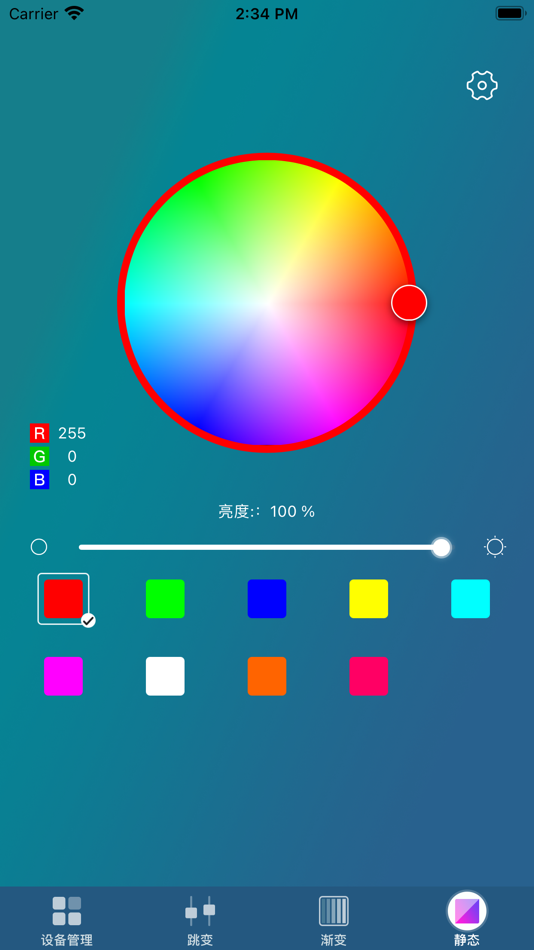Open the 设备管理 device management tab

coord(67,921)
